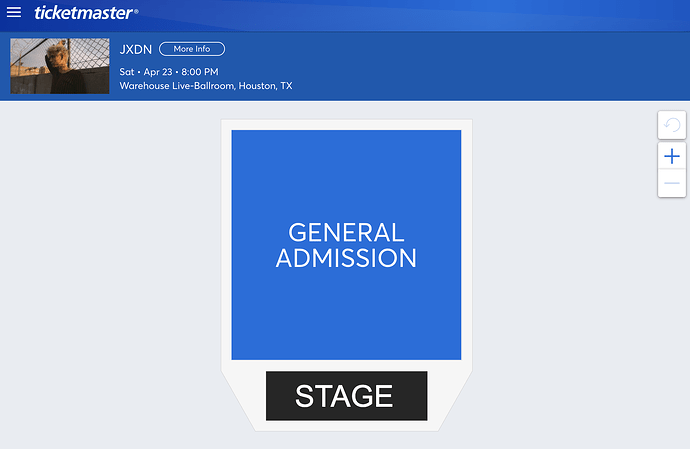Click the empty area of the event info banner
Image resolution: width=690 pixels, height=449 pixels.
[x=480, y=66]
